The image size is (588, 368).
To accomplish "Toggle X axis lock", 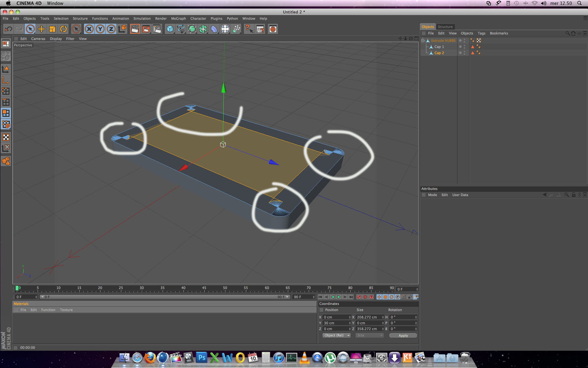I will click(x=89, y=29).
